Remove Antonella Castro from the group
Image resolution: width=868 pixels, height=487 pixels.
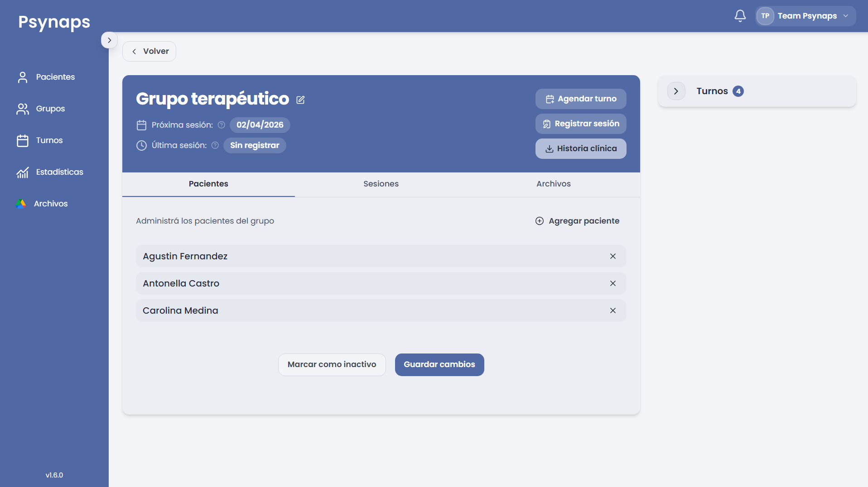(613, 283)
